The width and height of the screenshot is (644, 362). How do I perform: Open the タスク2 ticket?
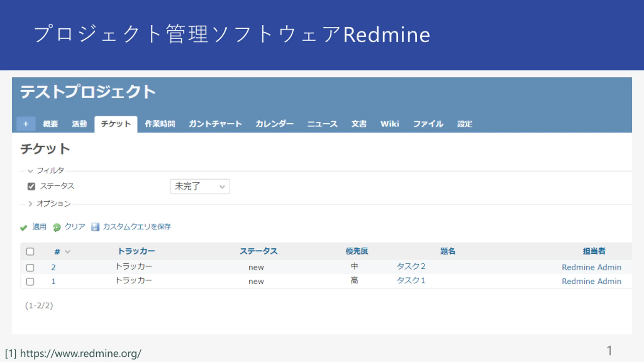tap(411, 266)
